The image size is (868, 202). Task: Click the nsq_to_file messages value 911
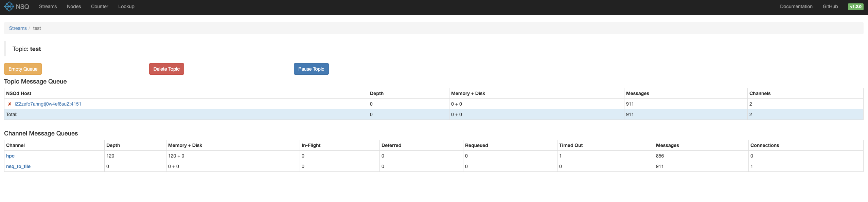[x=660, y=166]
